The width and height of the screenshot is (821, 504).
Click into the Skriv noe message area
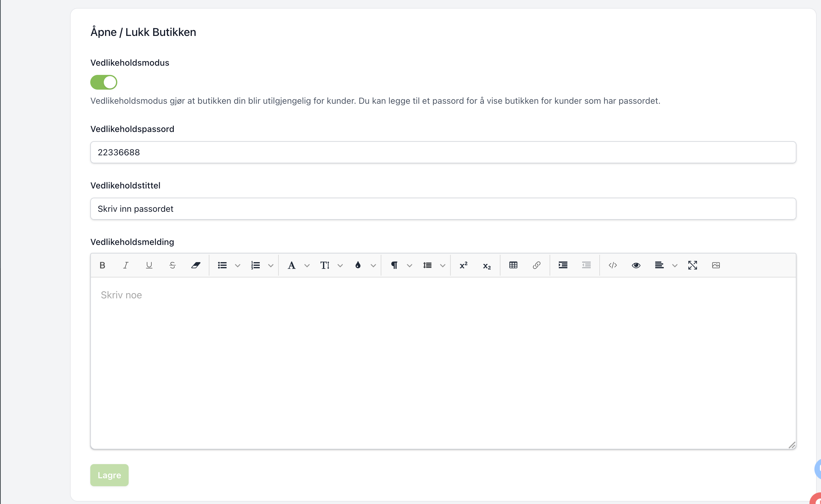pos(443,363)
